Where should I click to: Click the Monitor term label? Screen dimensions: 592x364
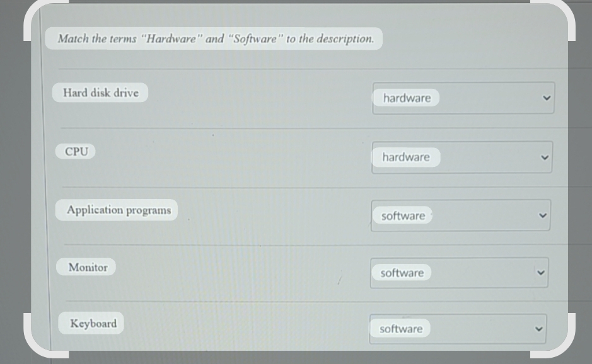(86, 266)
